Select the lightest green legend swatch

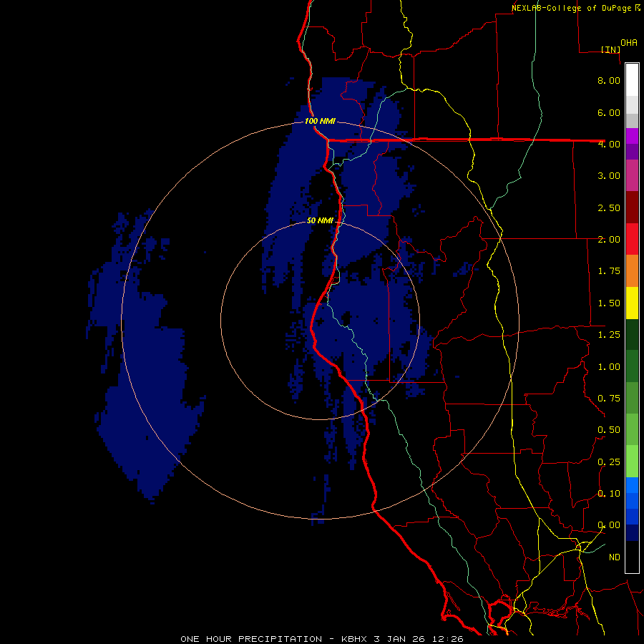coord(632,462)
